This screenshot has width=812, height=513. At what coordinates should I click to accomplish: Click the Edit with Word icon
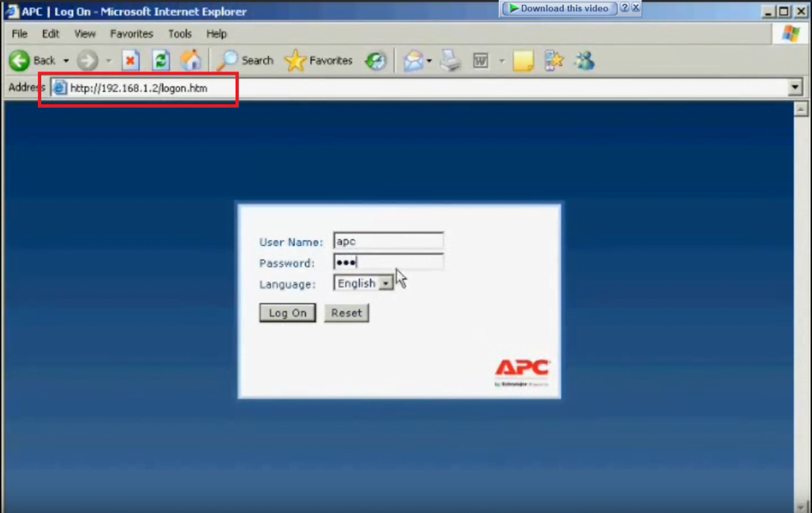pos(481,61)
